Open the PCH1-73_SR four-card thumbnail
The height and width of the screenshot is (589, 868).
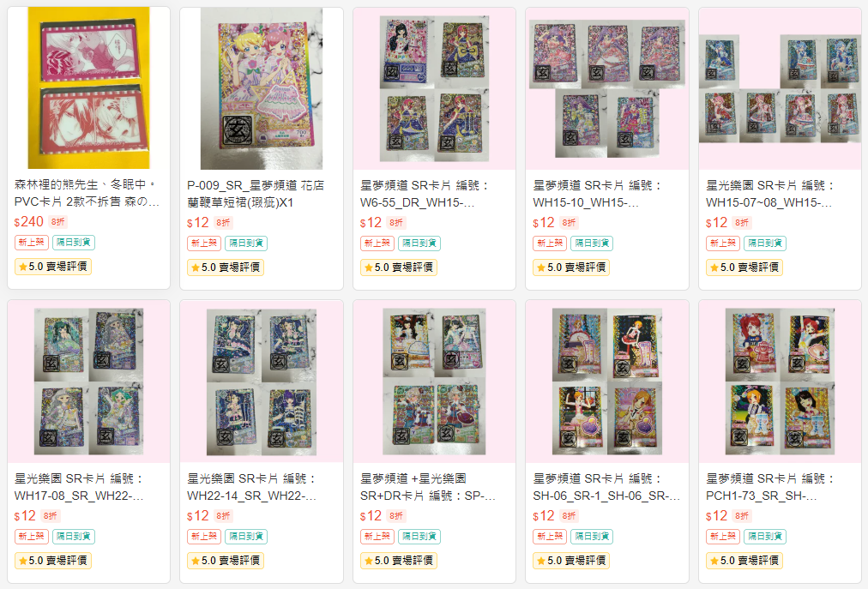pos(780,382)
